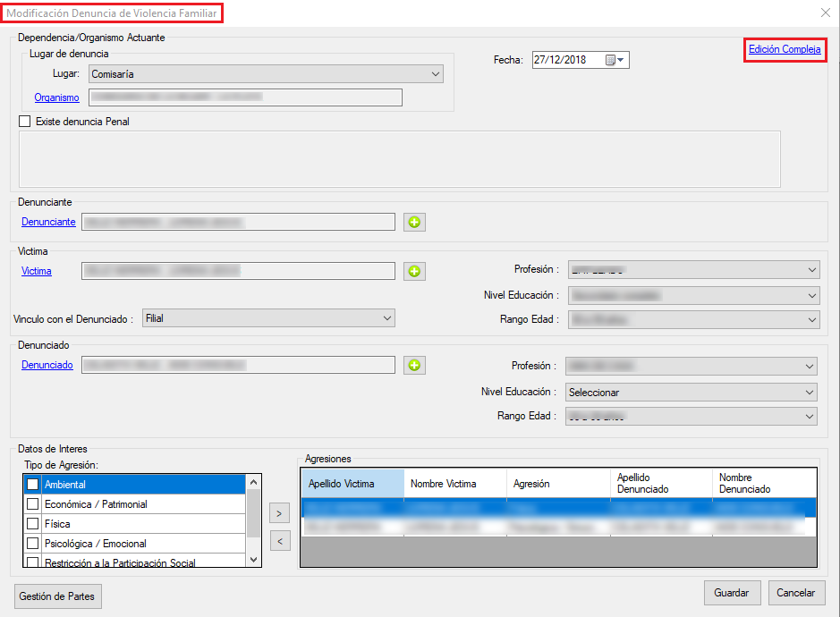Check the Psicológica / Emocional aggression type
This screenshot has height=617, width=840.
(x=33, y=544)
